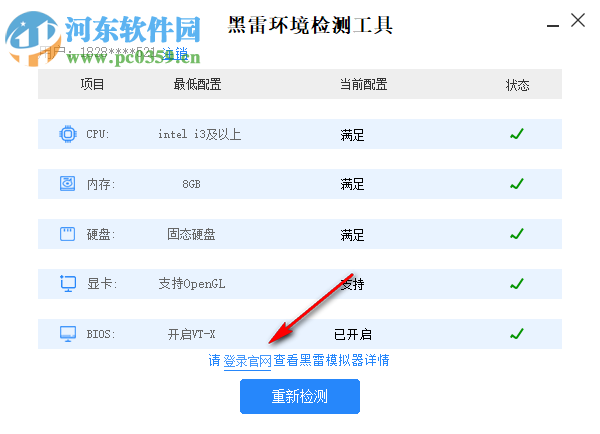Click the '开启VT-X' requirement text

191,334
